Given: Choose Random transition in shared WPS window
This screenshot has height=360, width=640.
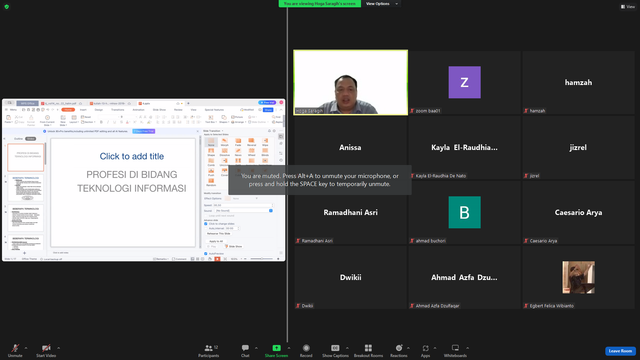Looking at the screenshot, I should (211, 182).
